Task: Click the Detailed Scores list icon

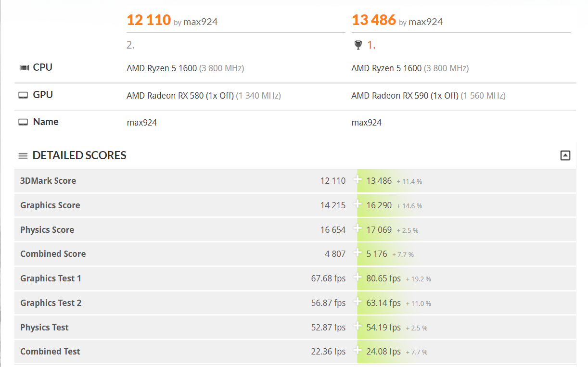Action: click(x=23, y=156)
